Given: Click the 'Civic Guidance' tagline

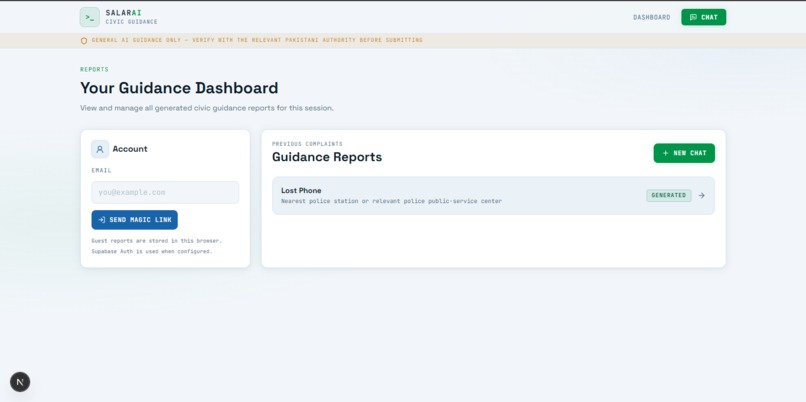Looking at the screenshot, I should tap(132, 22).
